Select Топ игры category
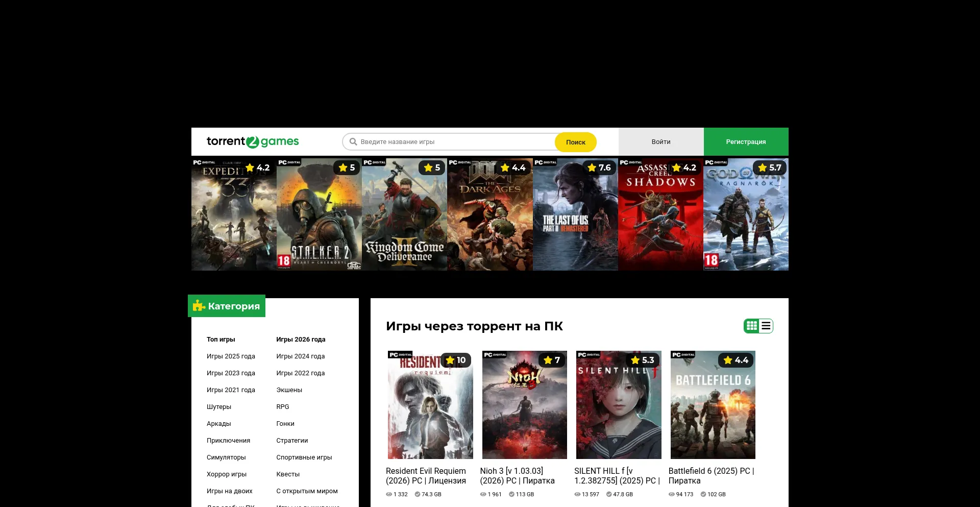 coord(221,340)
